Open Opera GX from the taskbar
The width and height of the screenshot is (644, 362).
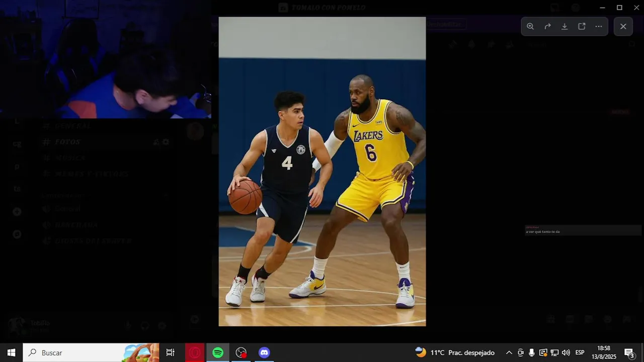(x=195, y=352)
